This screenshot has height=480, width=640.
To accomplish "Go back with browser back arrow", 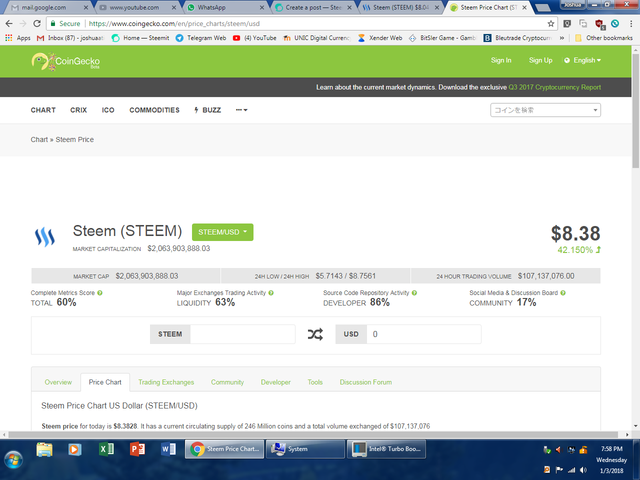I will point(9,24).
